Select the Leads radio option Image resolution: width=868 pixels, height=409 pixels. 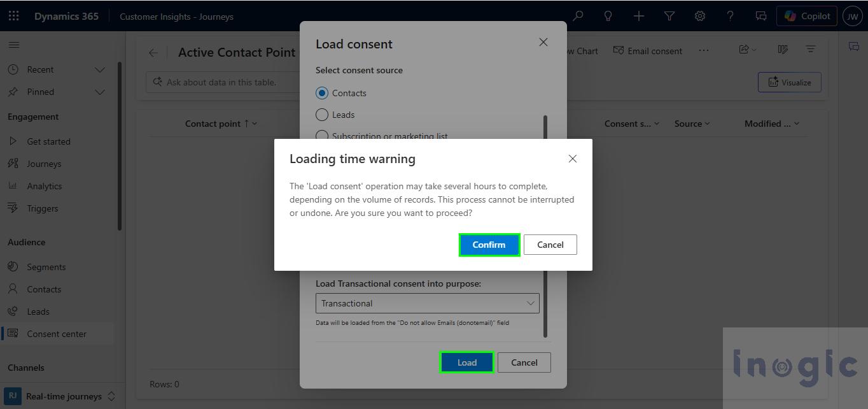[322, 115]
